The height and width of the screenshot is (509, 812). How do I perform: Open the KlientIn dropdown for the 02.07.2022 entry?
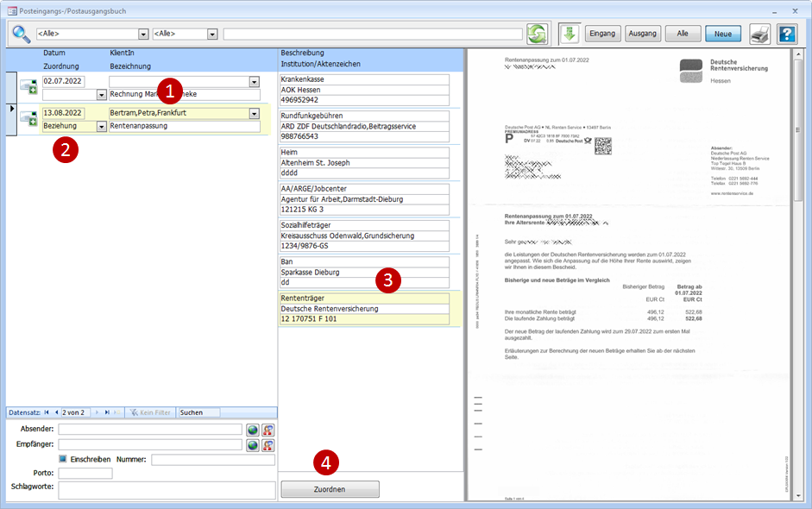(x=255, y=82)
